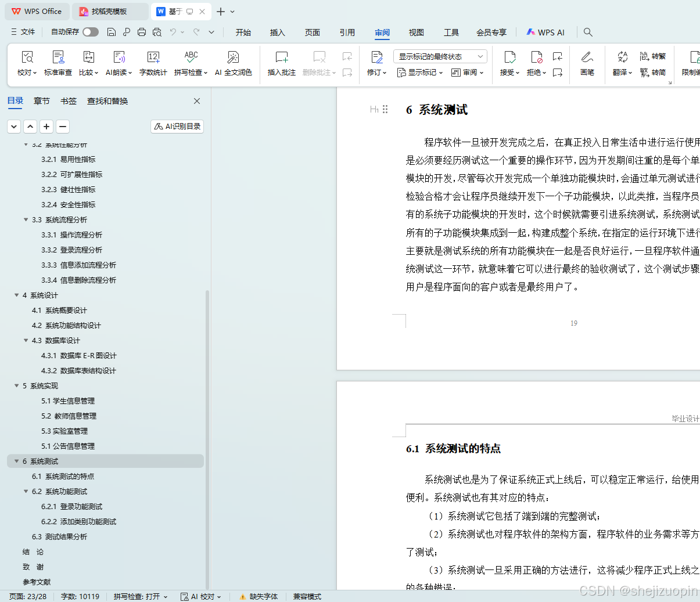Open the 翻译 translate tool
Image resolution: width=700 pixels, height=602 pixels.
(x=622, y=63)
